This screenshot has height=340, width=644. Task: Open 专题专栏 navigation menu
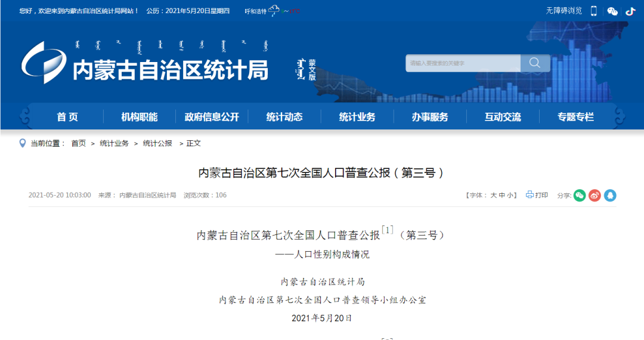[575, 117]
